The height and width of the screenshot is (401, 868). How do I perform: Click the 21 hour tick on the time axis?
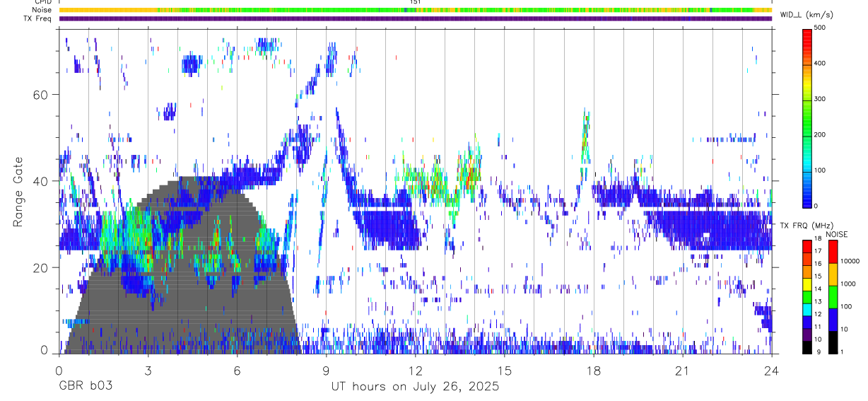click(682, 370)
